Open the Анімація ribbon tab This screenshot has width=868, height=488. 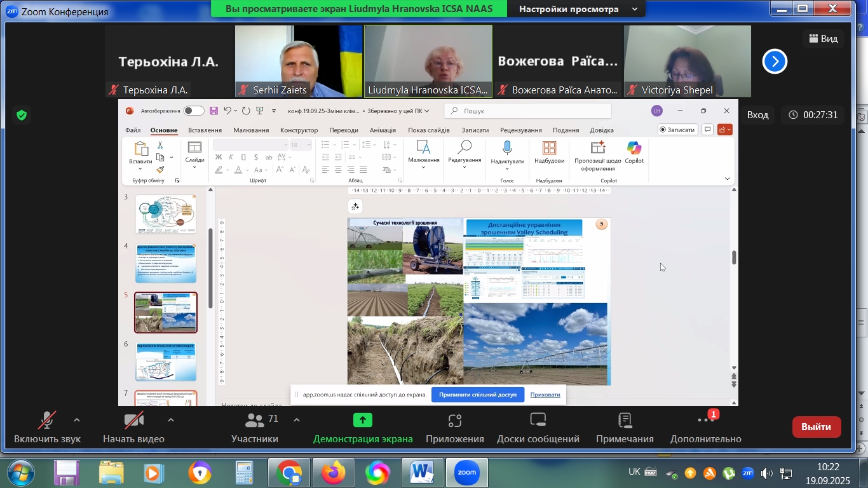[x=383, y=130]
